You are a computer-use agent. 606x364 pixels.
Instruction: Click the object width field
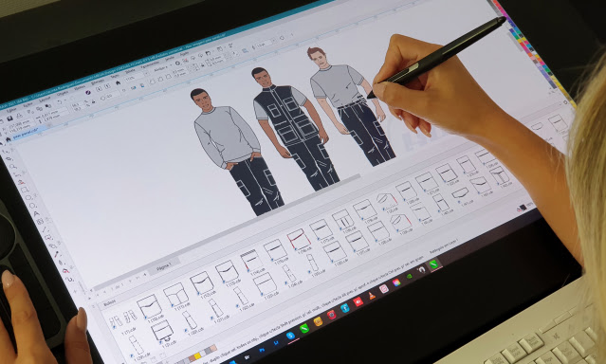(x=48, y=114)
